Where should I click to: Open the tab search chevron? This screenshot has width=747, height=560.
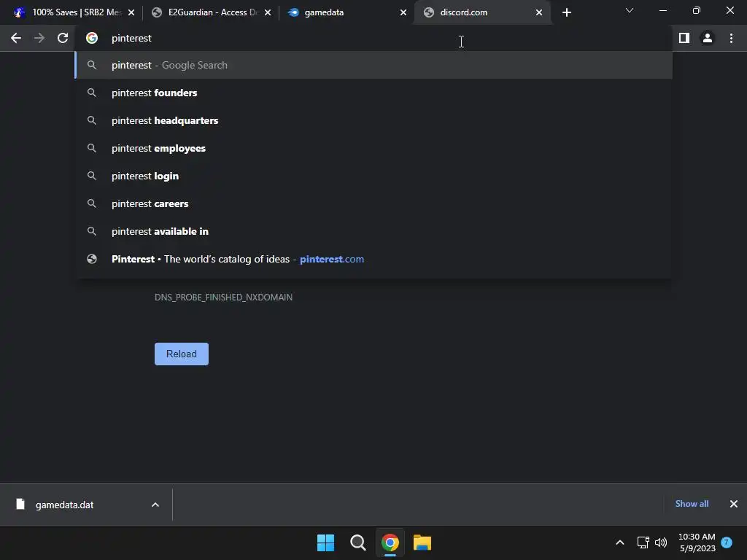[x=630, y=10]
